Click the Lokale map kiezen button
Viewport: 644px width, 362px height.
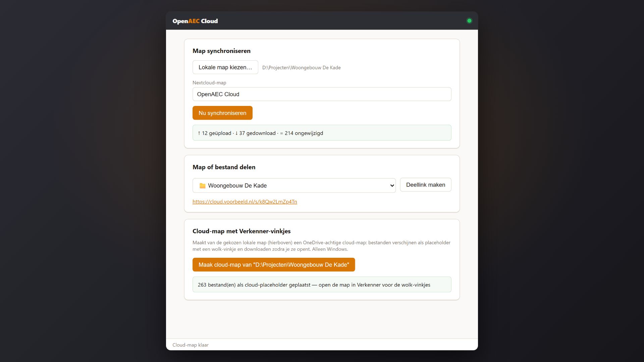click(x=225, y=67)
